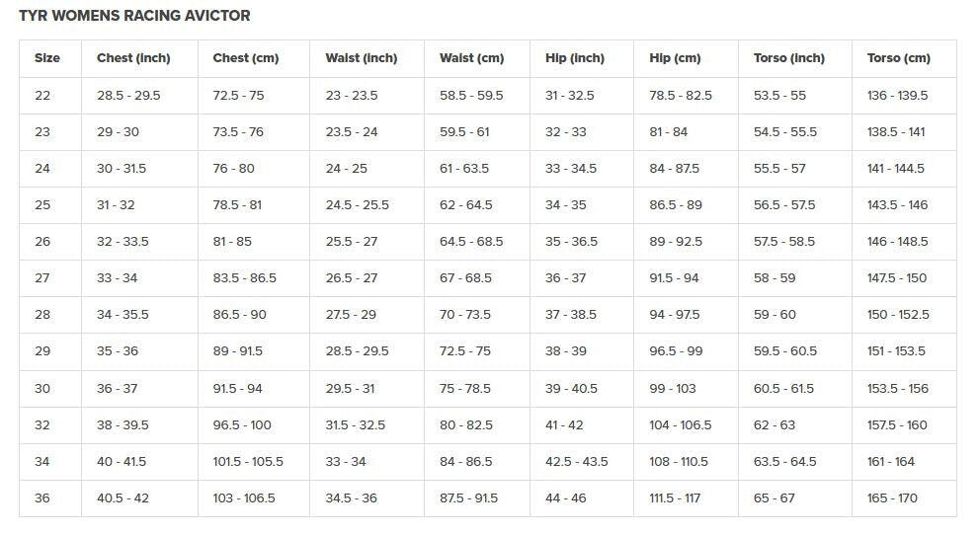Click the TYR WOMENS RACING AVICTOR heading
The width and height of the screenshot is (980, 535).
click(134, 16)
